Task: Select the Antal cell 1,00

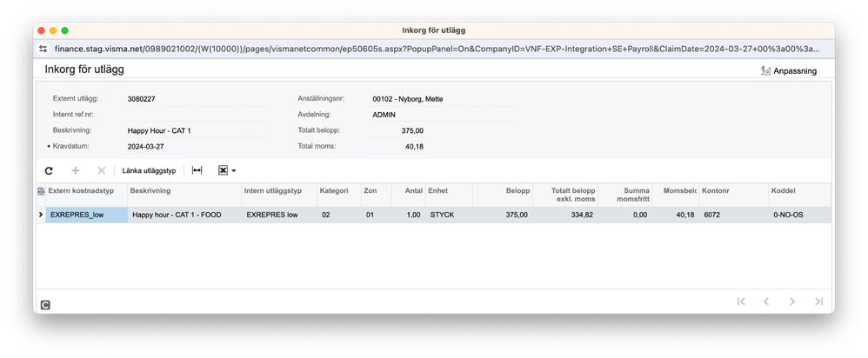Action: tap(408, 215)
